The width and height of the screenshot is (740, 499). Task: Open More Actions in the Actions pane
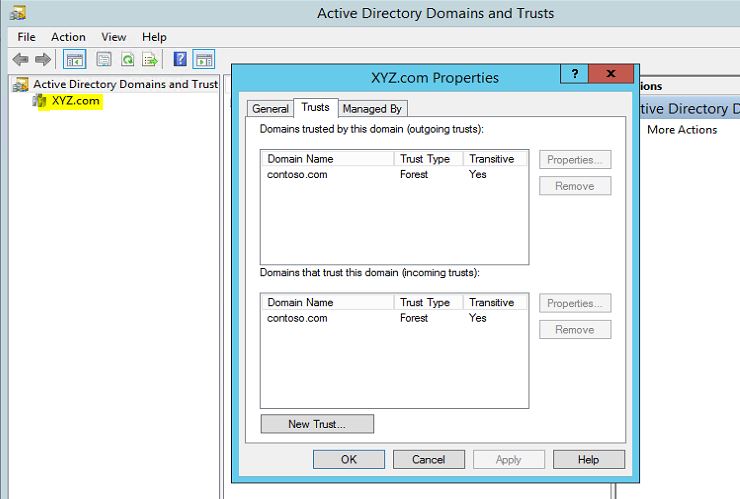682,130
